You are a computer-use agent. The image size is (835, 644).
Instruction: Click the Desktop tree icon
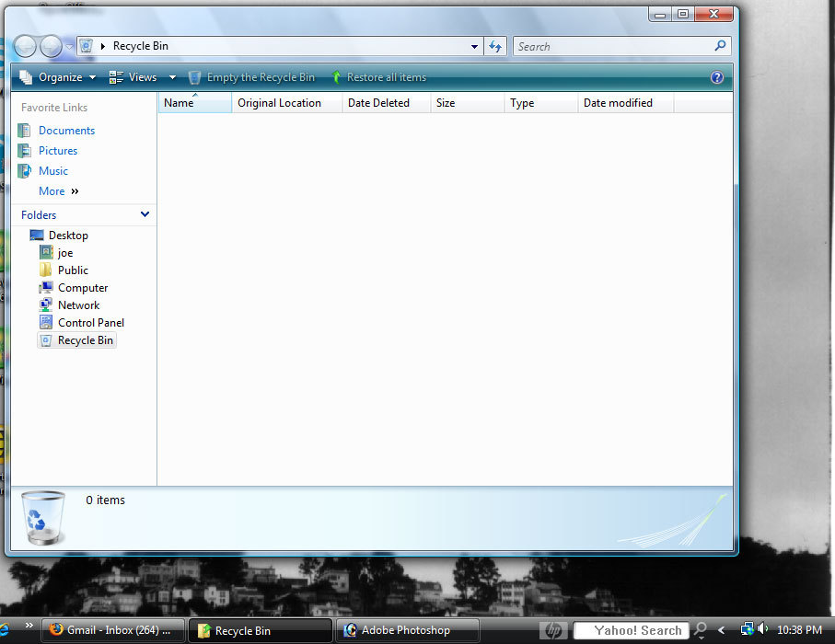coord(37,236)
